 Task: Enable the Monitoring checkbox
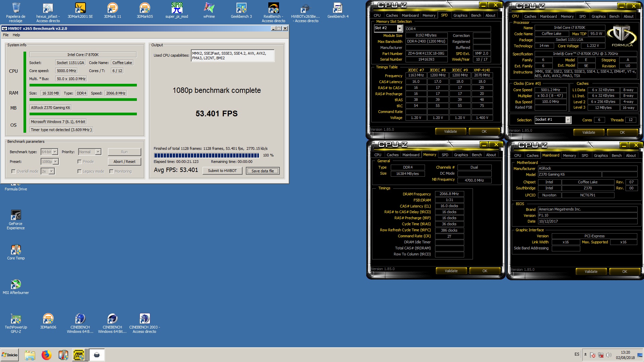pyautogui.click(x=111, y=171)
